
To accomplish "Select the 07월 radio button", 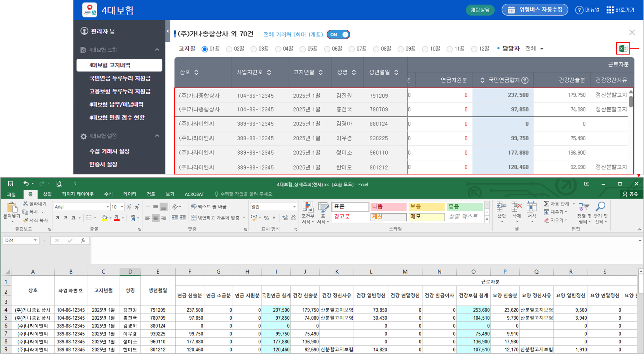I will [352, 49].
